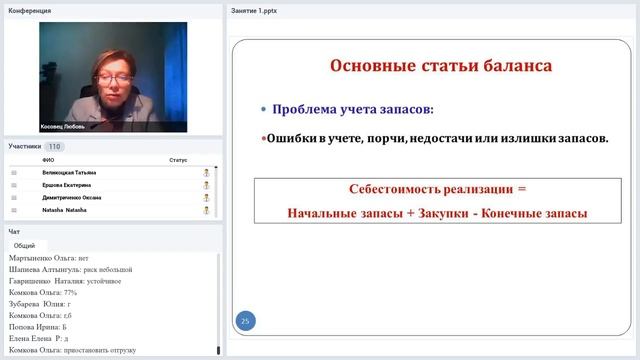
Task: Select participant Димитриченко Оксана
Action: pyautogui.click(x=71, y=198)
